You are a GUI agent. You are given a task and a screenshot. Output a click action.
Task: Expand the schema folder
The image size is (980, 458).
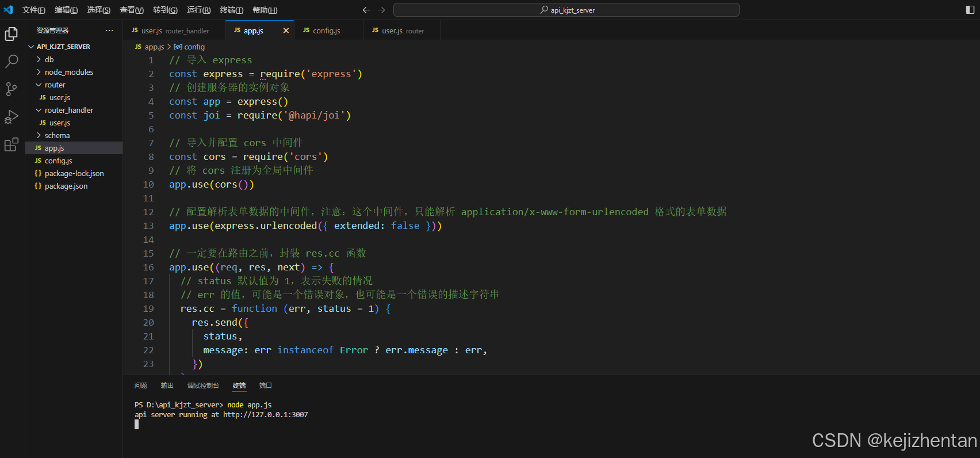click(39, 135)
